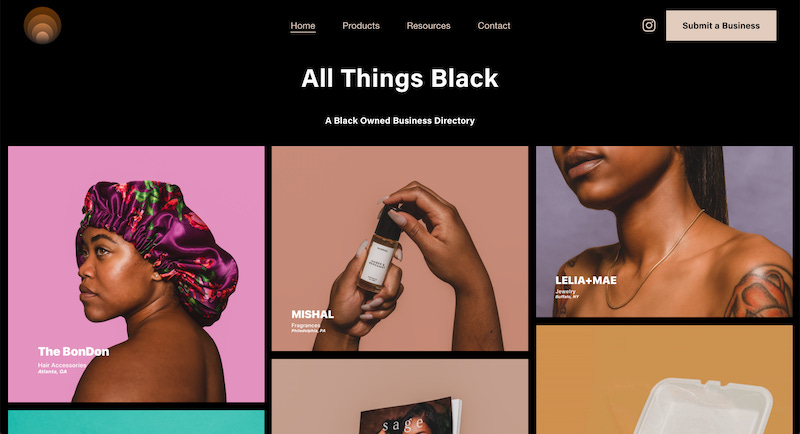Click the All Things Black heading
This screenshot has height=434, width=800.
click(399, 79)
